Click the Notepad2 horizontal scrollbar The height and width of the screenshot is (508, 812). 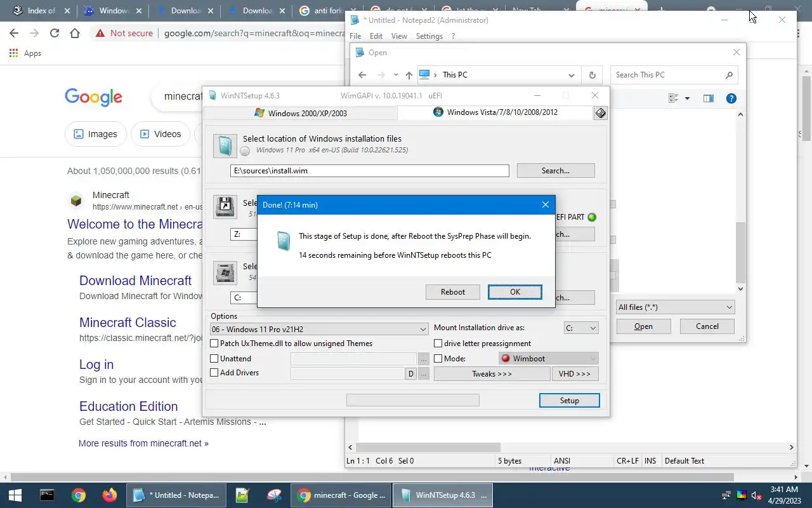tap(428, 448)
